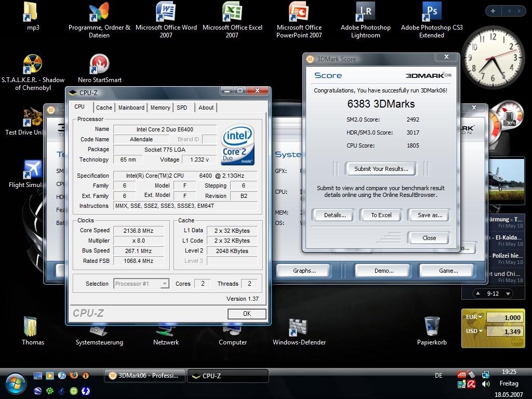Open the volume speaker tray icon
This screenshot has width=532, height=399.
point(486,384)
